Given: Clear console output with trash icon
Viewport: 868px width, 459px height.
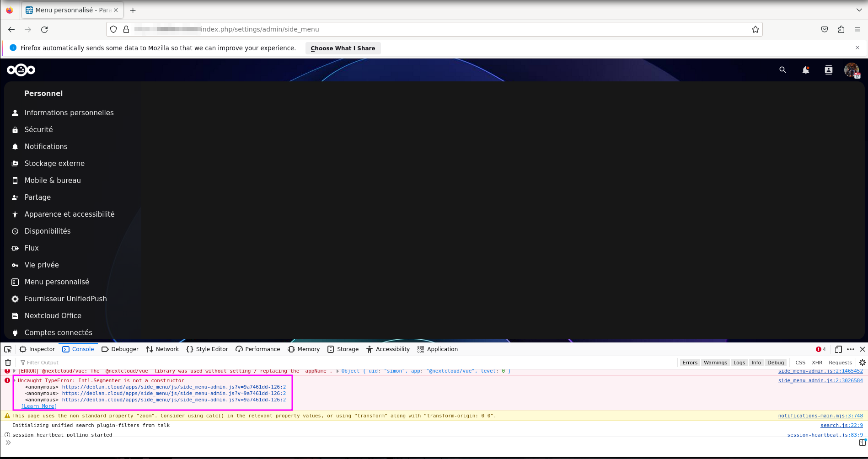Looking at the screenshot, I should [8, 363].
